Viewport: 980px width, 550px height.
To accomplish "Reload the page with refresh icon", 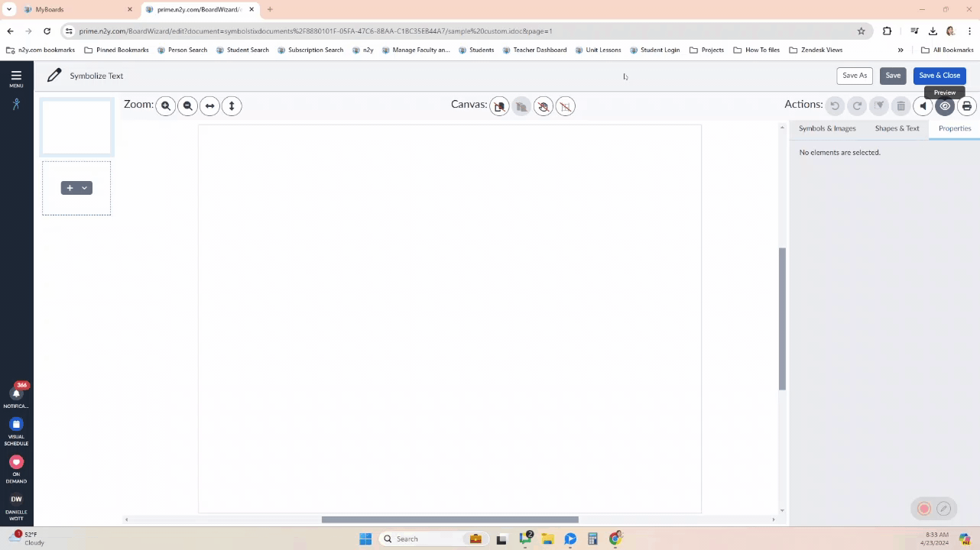I will click(x=47, y=31).
